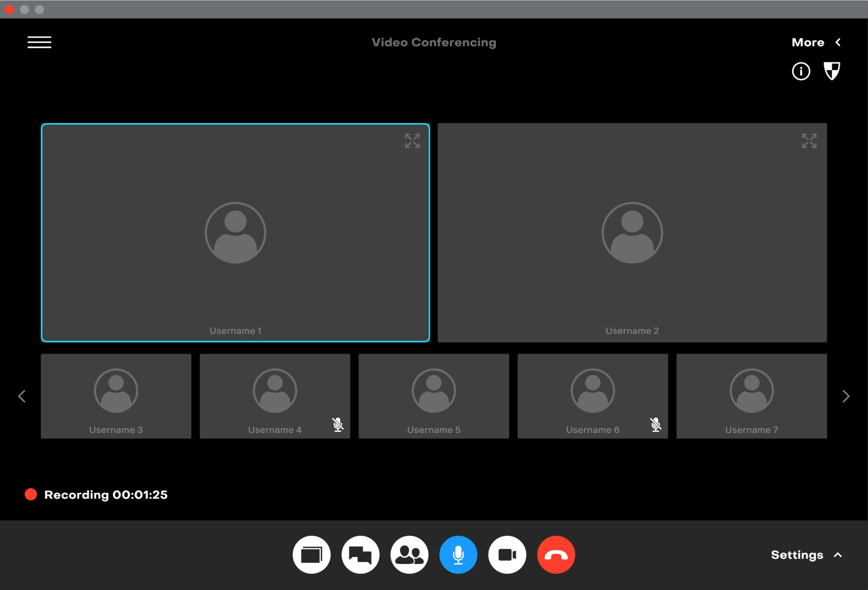
Task: Click the Recording 00:01:25 timer text
Action: click(x=106, y=495)
